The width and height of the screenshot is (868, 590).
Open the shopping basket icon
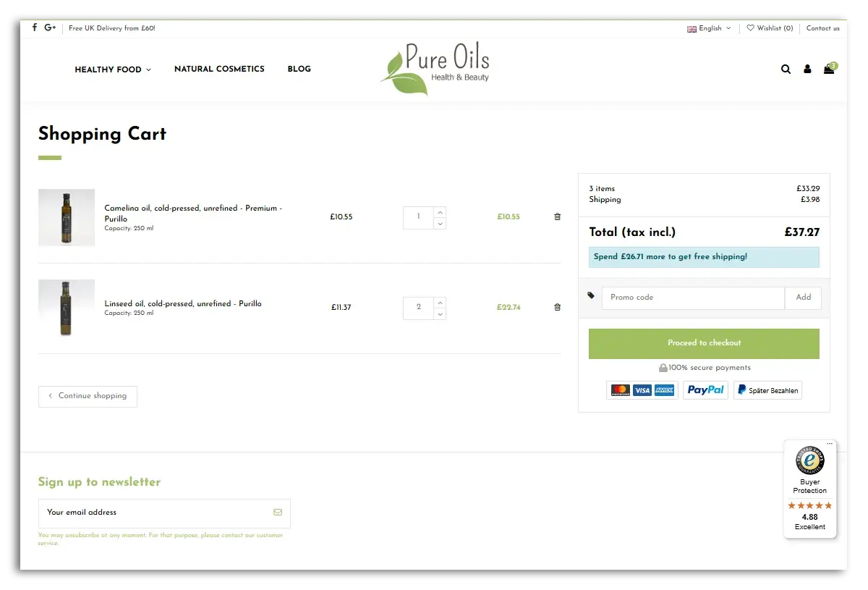click(x=829, y=69)
